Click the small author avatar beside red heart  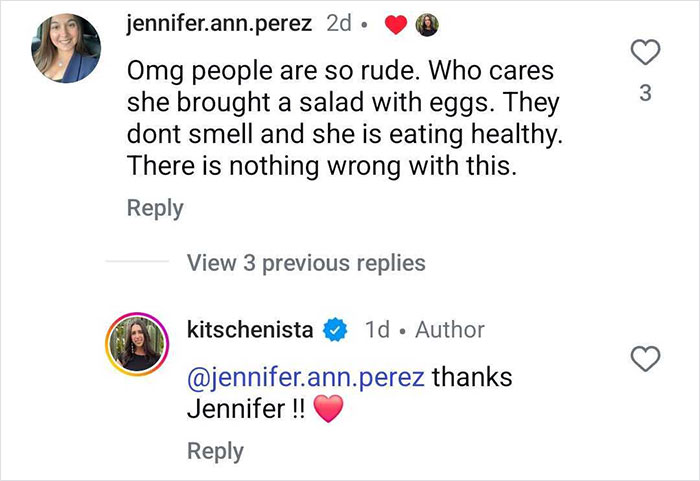tap(427, 25)
